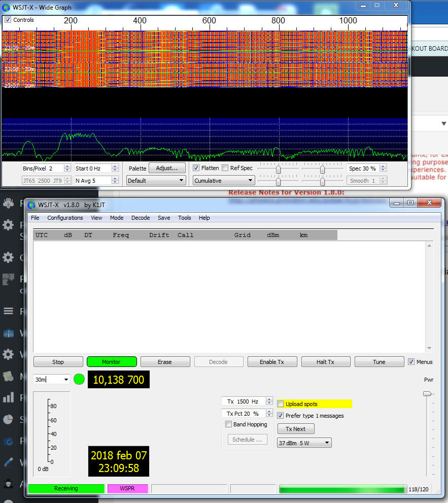Decrease the Tx Pct value with the down arrow
Screen dimensions: 448x503
click(269, 415)
